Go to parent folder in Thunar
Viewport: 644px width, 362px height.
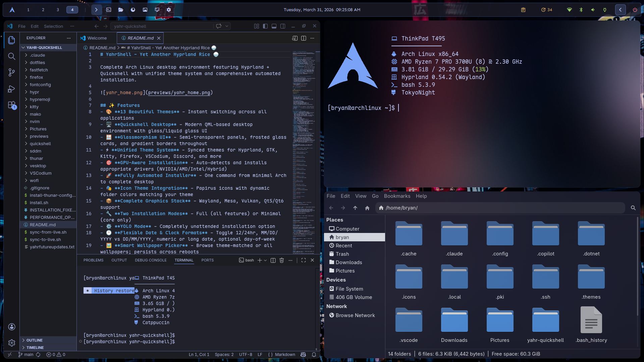[355, 208]
